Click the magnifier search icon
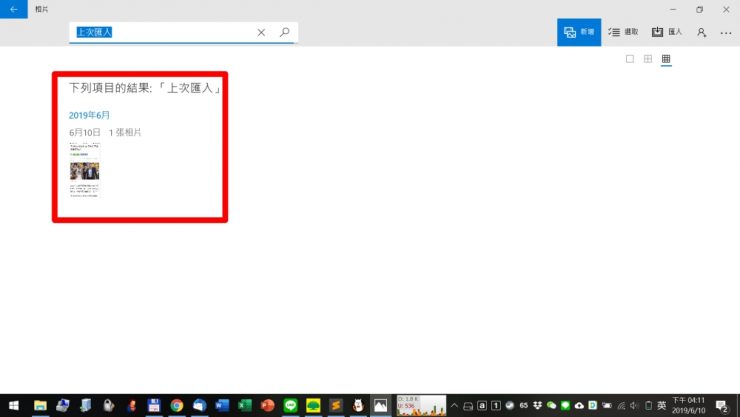Screen dimensions: 740x417 [x=285, y=32]
